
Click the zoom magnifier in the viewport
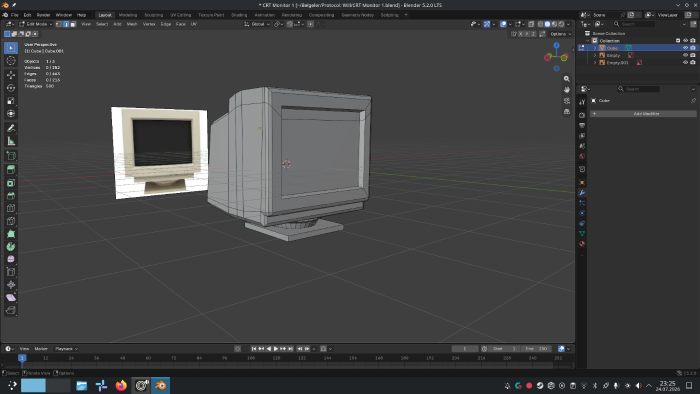pos(567,79)
